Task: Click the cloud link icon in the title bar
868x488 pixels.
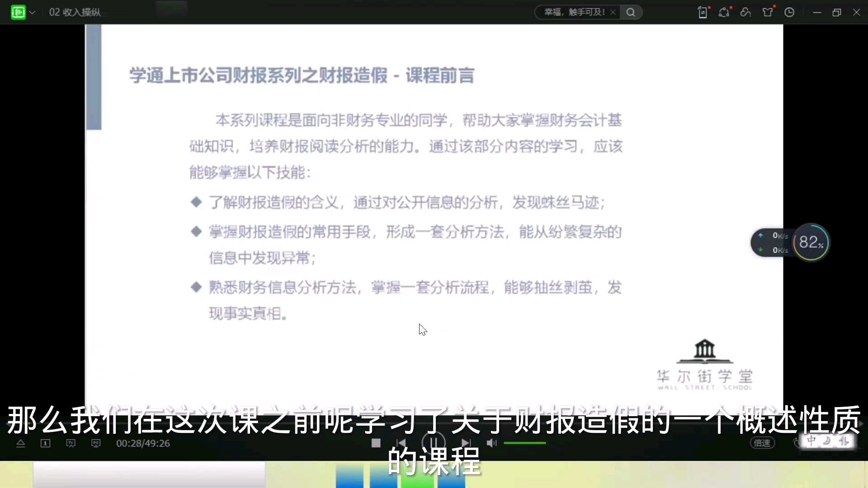Action: pyautogui.click(x=746, y=12)
